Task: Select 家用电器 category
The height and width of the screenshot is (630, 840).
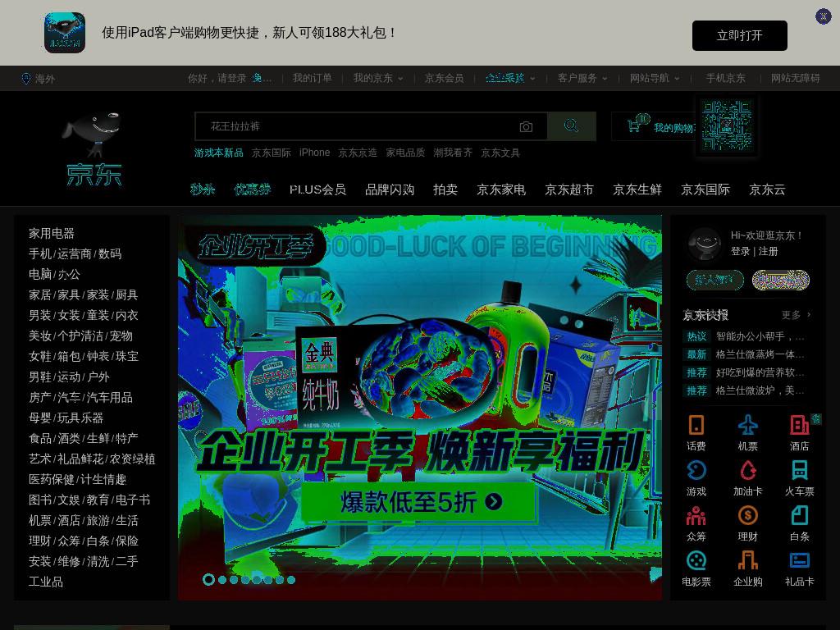Action: coord(52,234)
